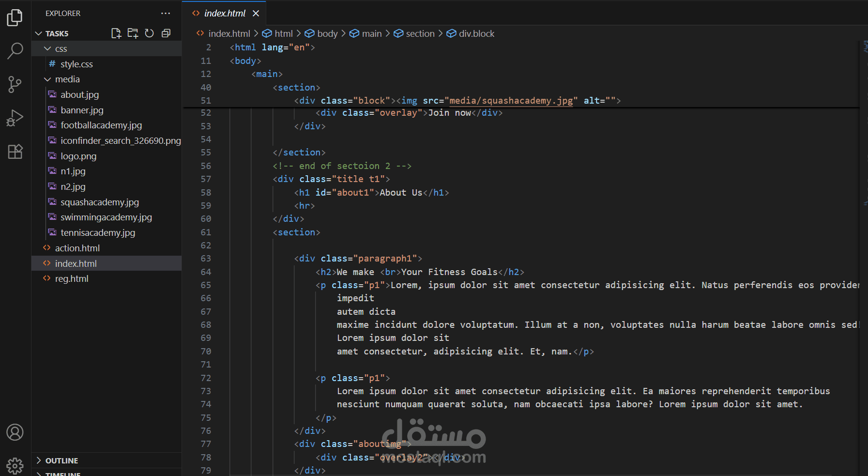The image size is (868, 476).
Task: Open action.html in the explorer
Action: [77, 248]
